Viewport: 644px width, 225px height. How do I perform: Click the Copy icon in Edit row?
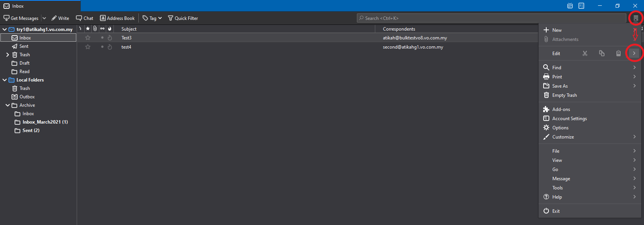[601, 54]
